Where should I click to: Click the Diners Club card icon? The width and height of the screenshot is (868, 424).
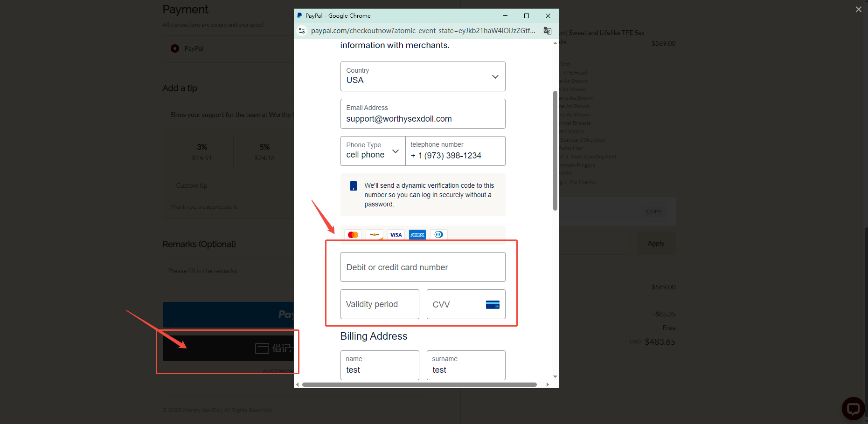pyautogui.click(x=438, y=235)
